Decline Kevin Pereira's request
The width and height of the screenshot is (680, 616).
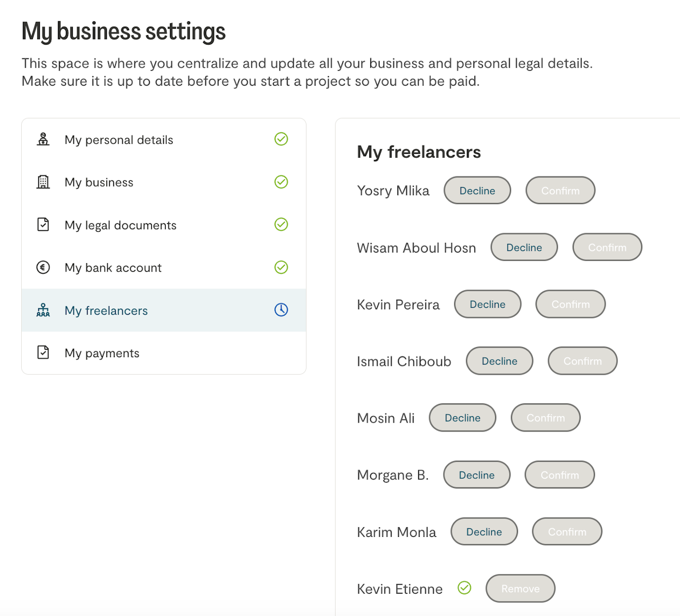(487, 305)
